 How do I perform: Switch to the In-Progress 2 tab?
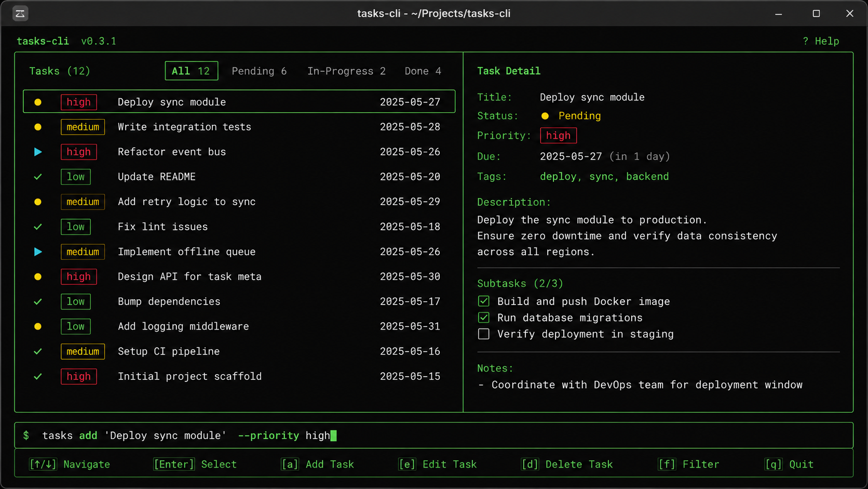346,71
